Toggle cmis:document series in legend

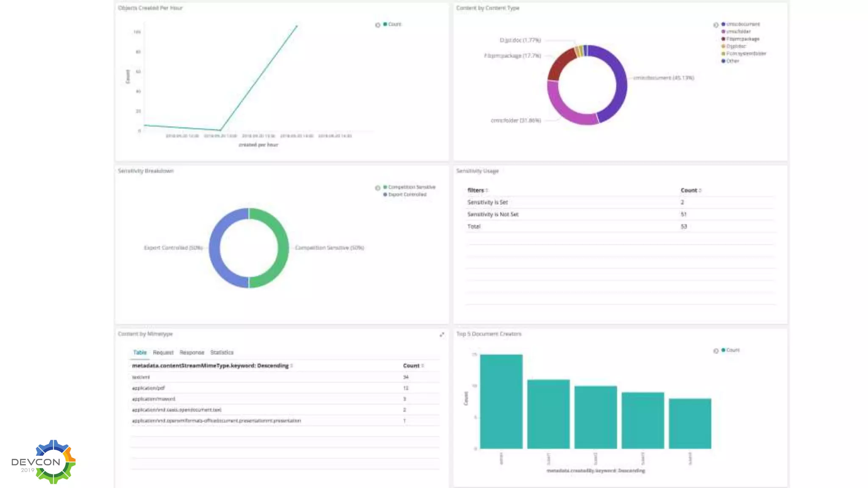click(x=743, y=24)
